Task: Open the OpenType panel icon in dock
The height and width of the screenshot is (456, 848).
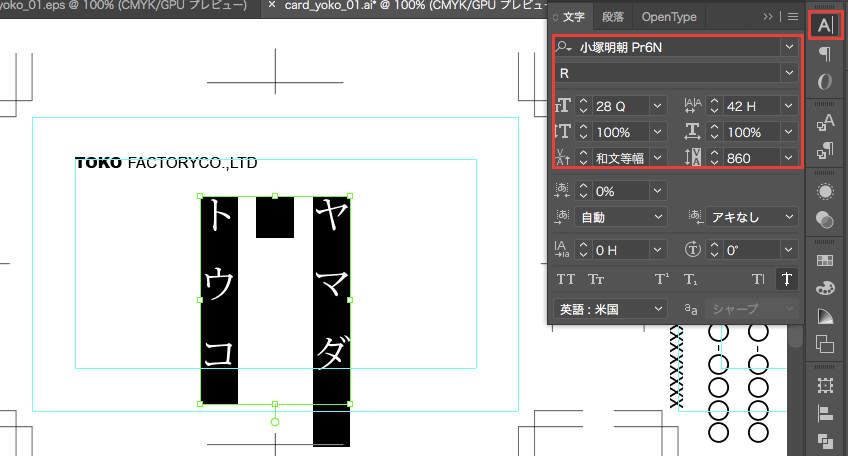Action: [825, 82]
